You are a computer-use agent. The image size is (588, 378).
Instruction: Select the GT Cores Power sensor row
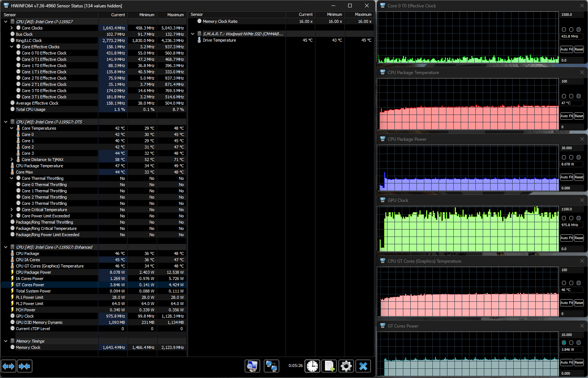click(30, 285)
